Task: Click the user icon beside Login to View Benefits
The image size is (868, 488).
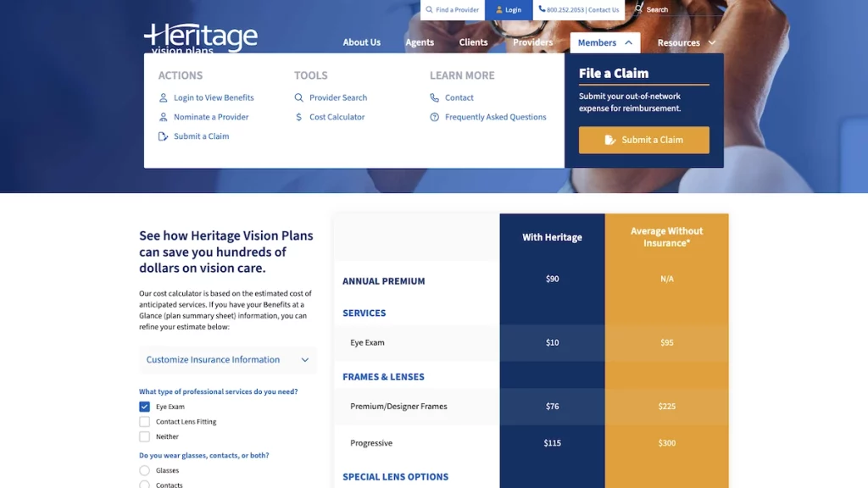Action: 164,97
